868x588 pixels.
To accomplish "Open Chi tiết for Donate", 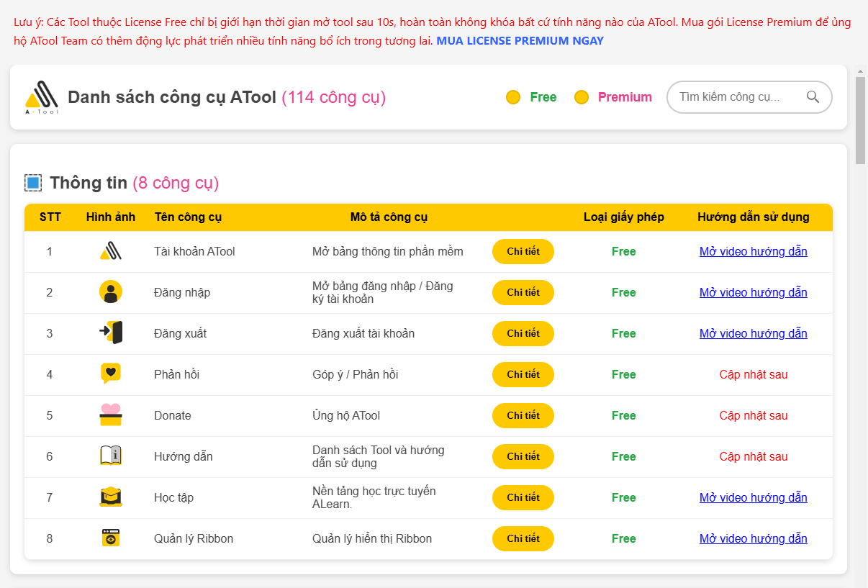I will tap(523, 415).
